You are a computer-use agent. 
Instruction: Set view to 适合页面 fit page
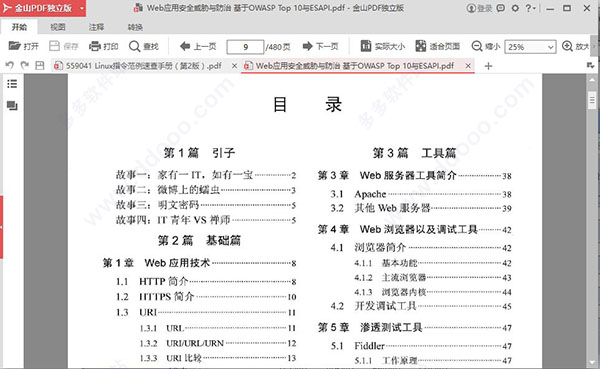pyautogui.click(x=438, y=46)
